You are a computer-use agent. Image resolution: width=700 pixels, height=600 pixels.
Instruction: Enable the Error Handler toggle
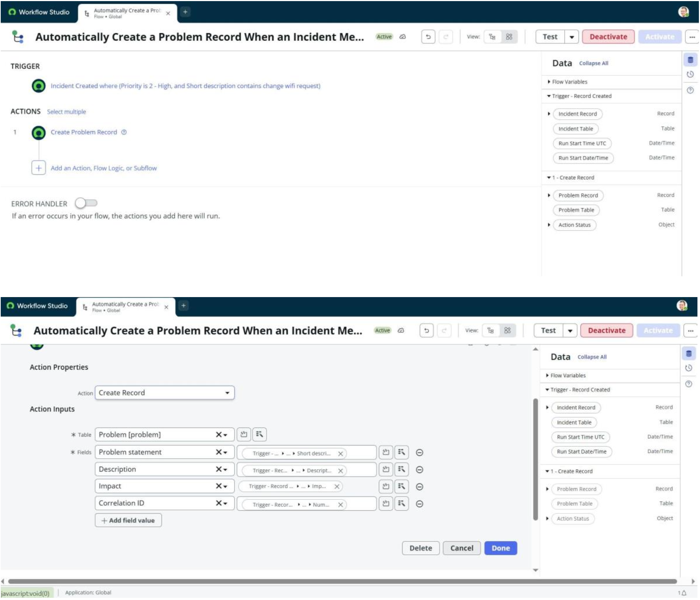coord(86,203)
